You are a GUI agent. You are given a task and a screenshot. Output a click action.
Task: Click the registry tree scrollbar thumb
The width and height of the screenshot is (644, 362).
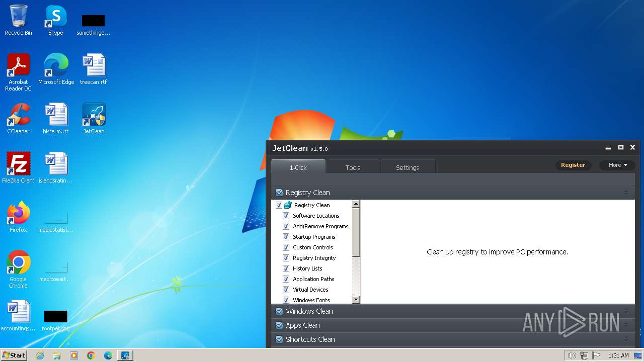pyautogui.click(x=356, y=232)
